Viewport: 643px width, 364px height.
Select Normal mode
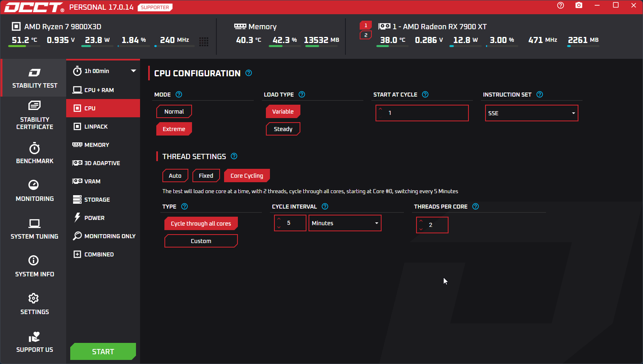coord(174,112)
